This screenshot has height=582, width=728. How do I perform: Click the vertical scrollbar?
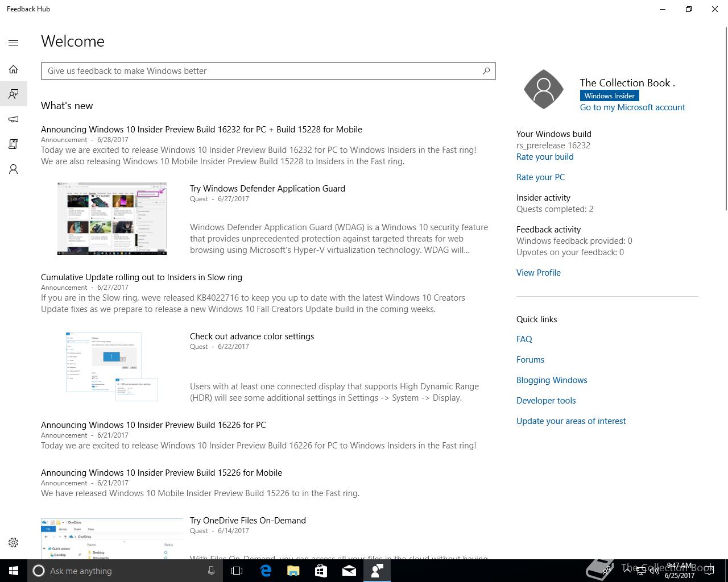(x=726, y=119)
